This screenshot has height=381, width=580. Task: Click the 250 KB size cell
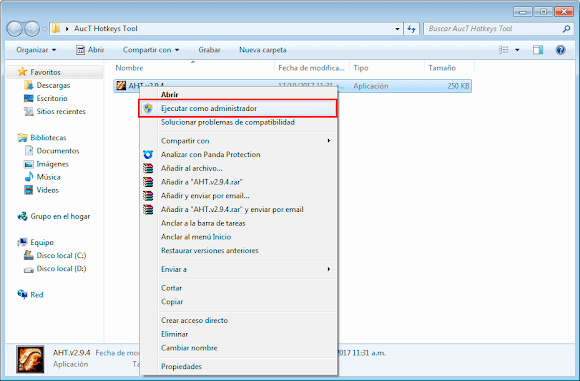(458, 86)
